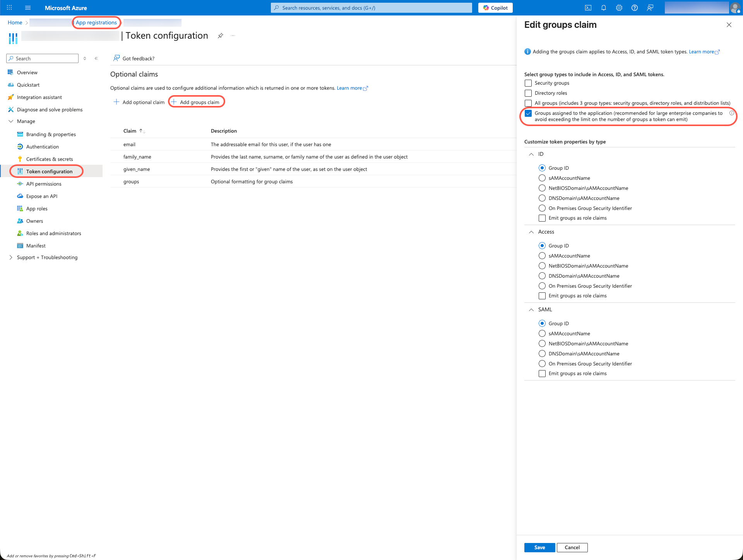743x560 pixels.
Task: Click Add optional claim
Action: [139, 102]
